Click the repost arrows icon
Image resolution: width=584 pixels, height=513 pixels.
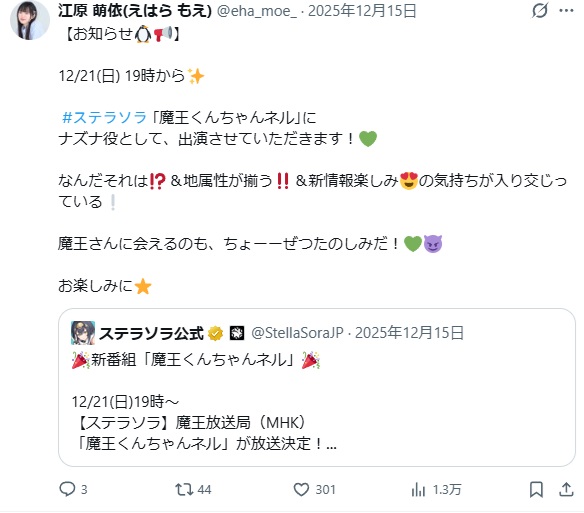(184, 489)
